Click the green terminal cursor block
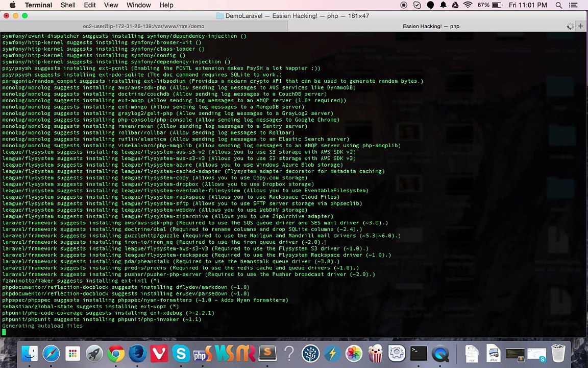The height and width of the screenshot is (368, 588). click(4, 332)
